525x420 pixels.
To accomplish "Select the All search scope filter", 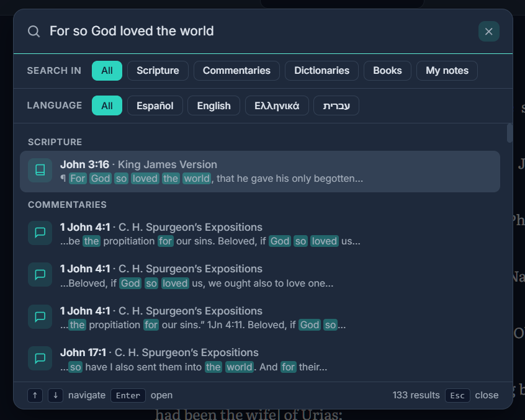I will point(107,71).
